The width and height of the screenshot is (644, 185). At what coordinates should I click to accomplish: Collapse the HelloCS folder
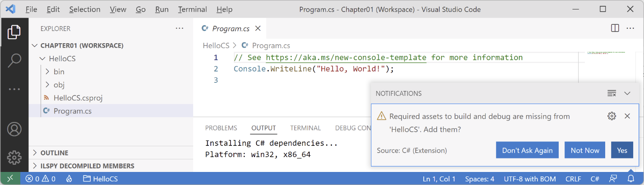(x=111, y=59)
